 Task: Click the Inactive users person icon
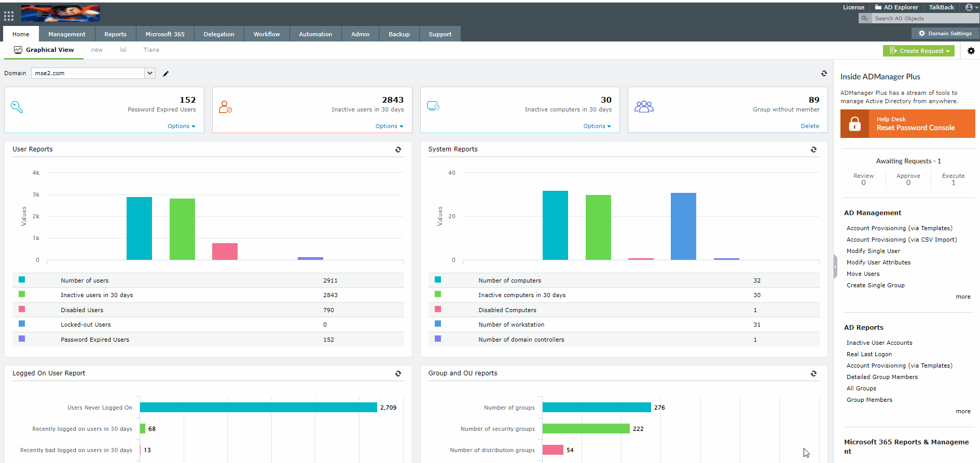coord(225,107)
